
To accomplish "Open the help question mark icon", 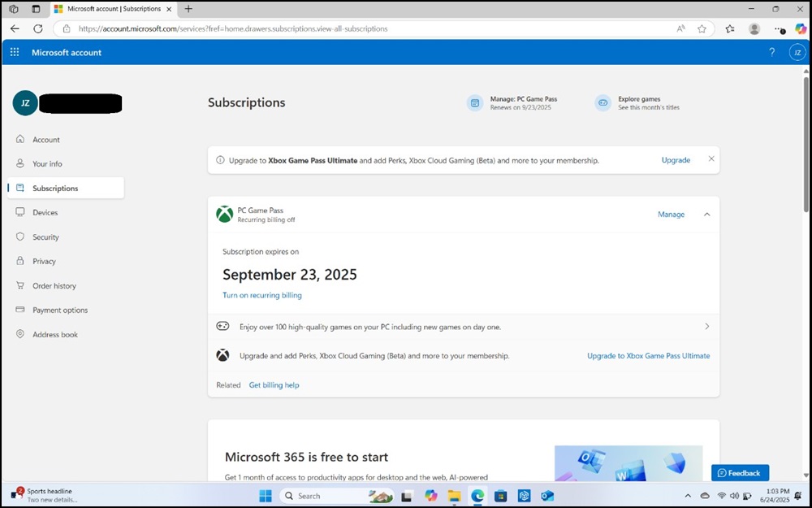I will (771, 52).
